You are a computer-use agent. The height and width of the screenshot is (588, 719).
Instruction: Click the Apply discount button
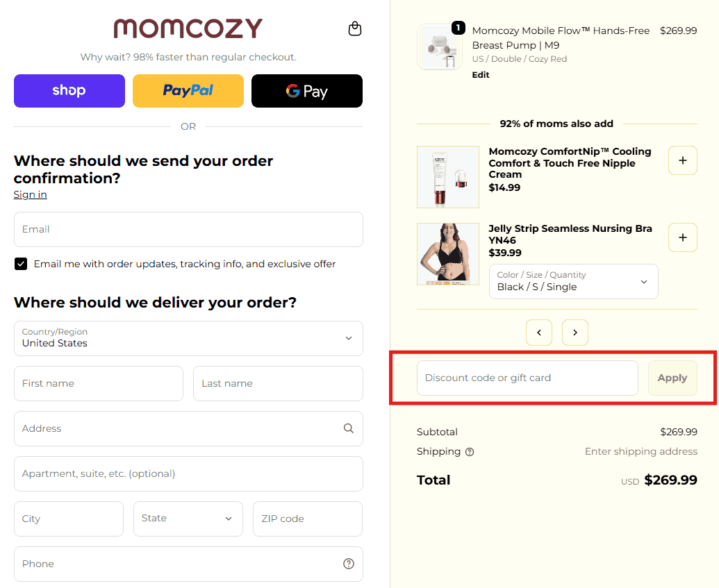pos(672,378)
